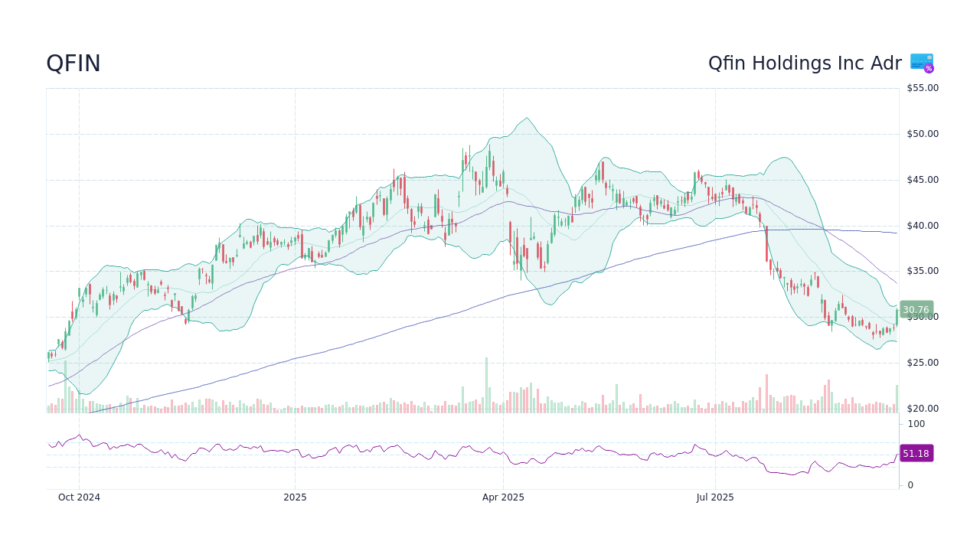The width and height of the screenshot is (980, 551).
Task: Click the Qfin Holdings Inc Adr company link
Action: tap(805, 64)
